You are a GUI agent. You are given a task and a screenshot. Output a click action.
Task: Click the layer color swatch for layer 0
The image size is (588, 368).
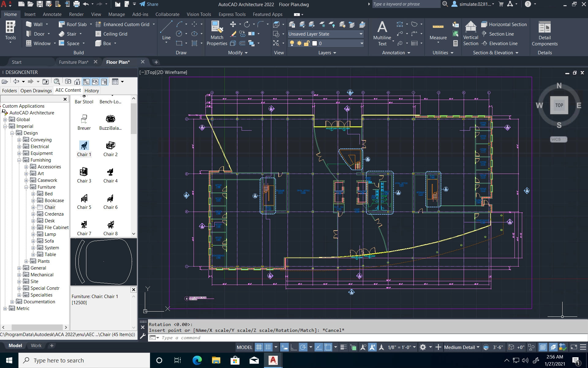click(315, 43)
